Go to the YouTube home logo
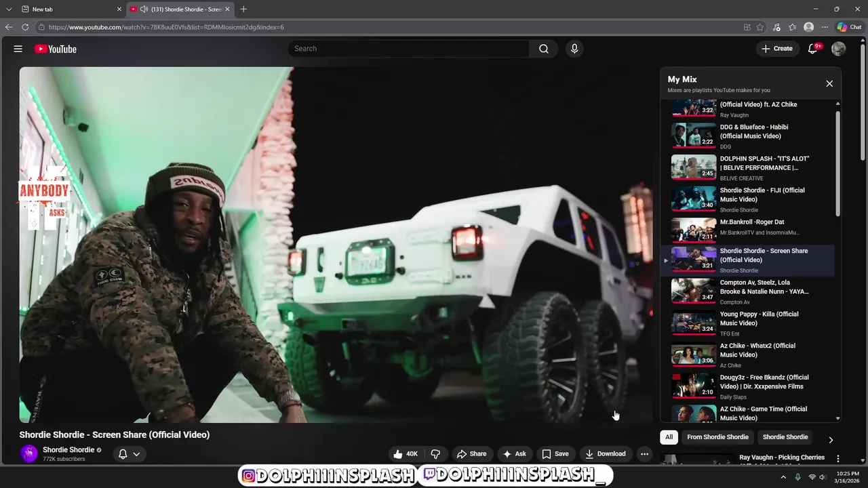 click(56, 49)
